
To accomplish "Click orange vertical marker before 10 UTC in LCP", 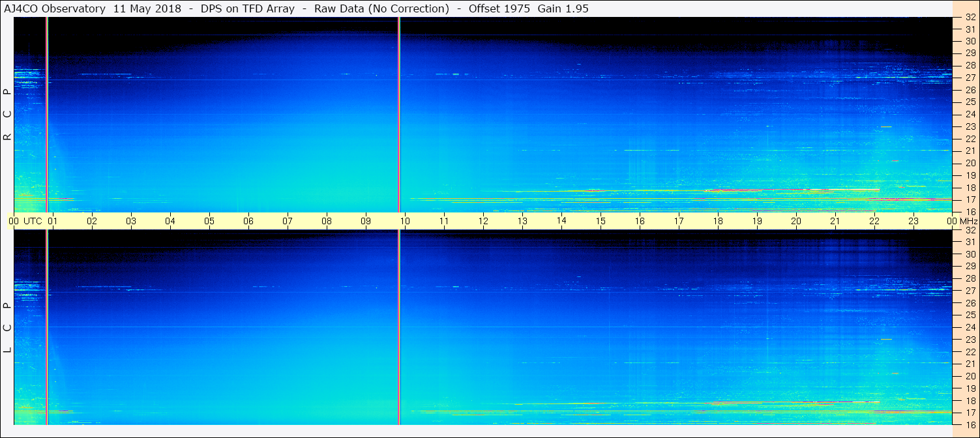I will point(398,327).
